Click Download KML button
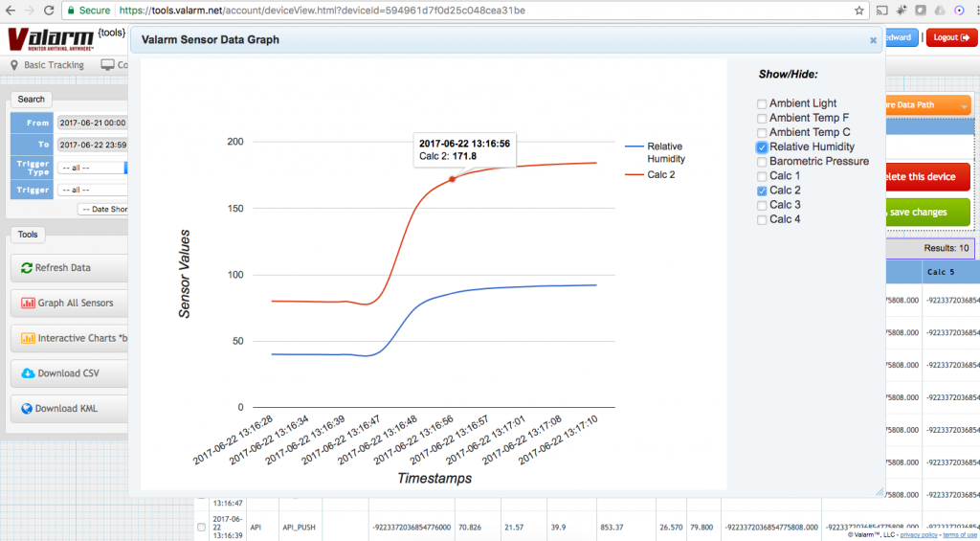 [69, 409]
